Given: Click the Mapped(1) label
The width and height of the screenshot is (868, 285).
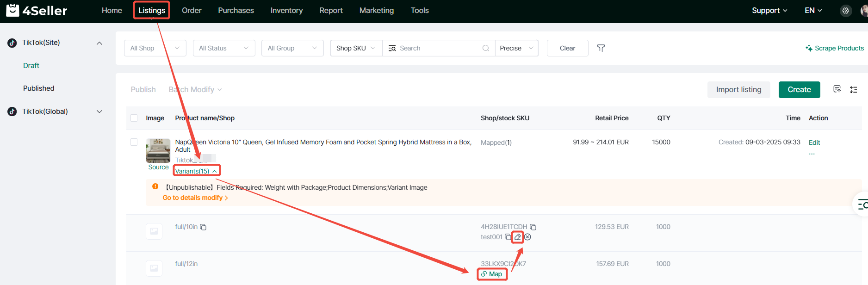Looking at the screenshot, I should [496, 142].
